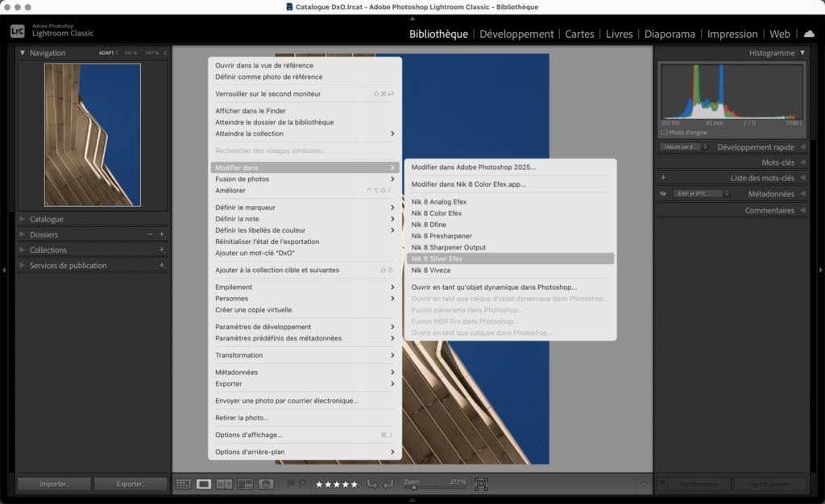Image resolution: width=825 pixels, height=504 pixels.
Task: Click the cloud sync status icon
Action: coord(809,34)
